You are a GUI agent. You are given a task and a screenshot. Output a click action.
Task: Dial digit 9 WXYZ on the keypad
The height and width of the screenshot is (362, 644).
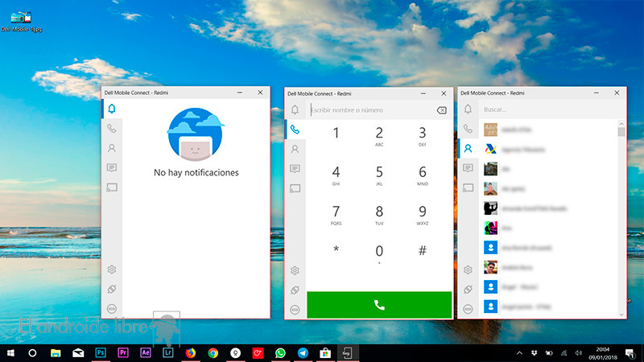(x=422, y=215)
